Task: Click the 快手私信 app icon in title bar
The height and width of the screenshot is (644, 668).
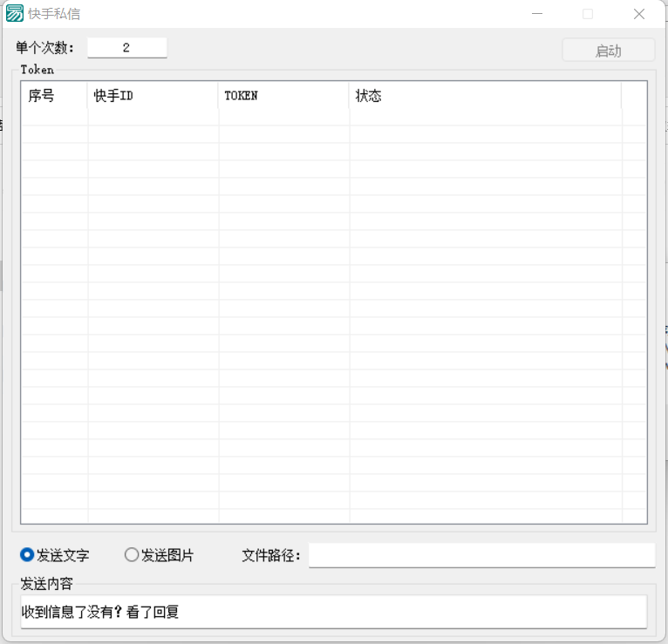Action: click(15, 14)
